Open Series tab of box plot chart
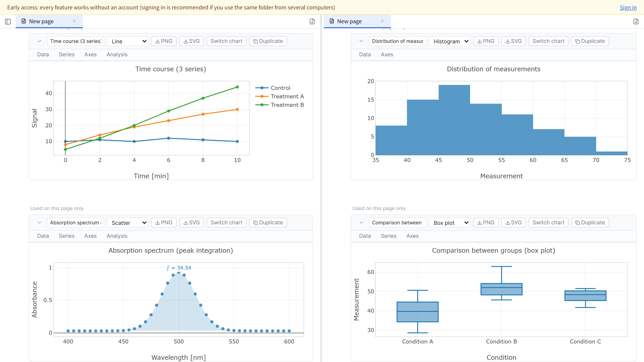Image resolution: width=644 pixels, height=362 pixels. coord(388,236)
